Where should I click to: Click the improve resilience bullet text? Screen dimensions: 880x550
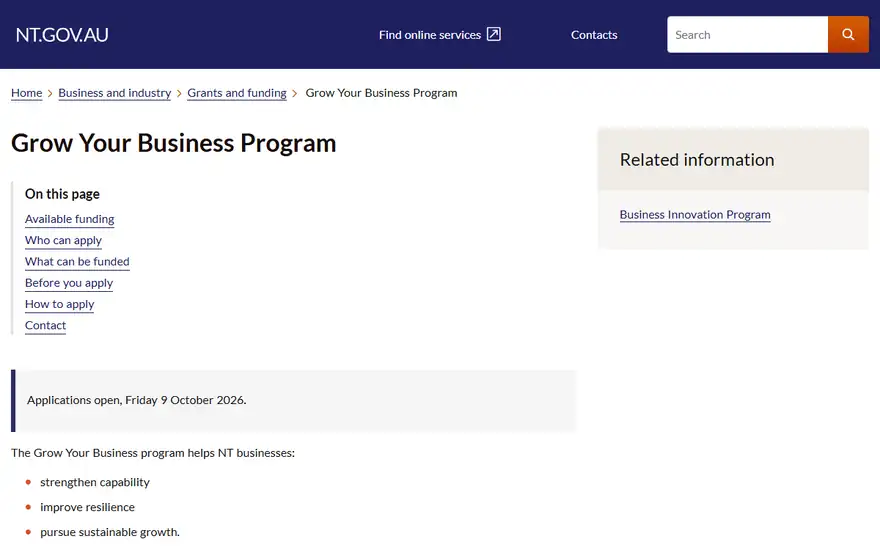point(88,507)
